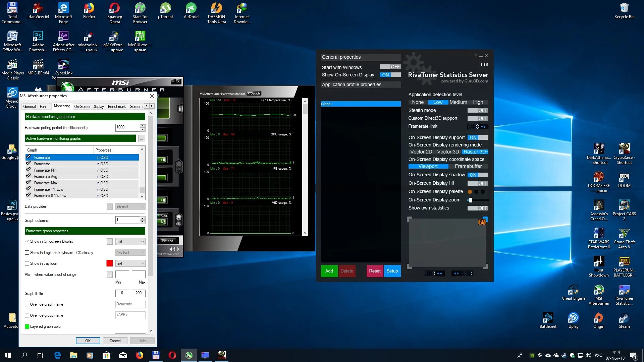Launch MSI Afterburner desktop shortcut
Image resolution: width=644 pixels, height=362 pixels.
[x=599, y=295]
